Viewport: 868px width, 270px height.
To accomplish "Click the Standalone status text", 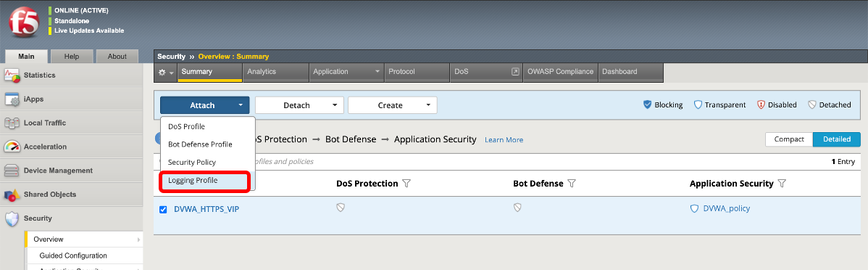I will click(72, 20).
